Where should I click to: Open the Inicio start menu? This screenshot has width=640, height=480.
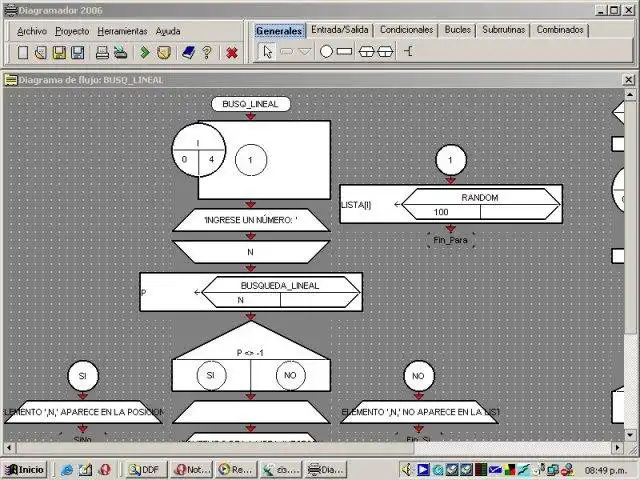pyautogui.click(x=24, y=470)
